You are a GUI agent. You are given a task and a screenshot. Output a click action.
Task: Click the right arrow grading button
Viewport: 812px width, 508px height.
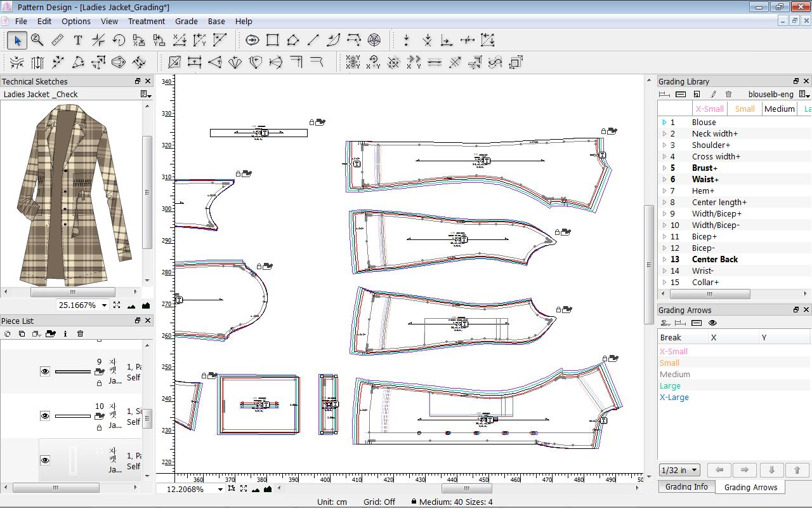click(745, 470)
